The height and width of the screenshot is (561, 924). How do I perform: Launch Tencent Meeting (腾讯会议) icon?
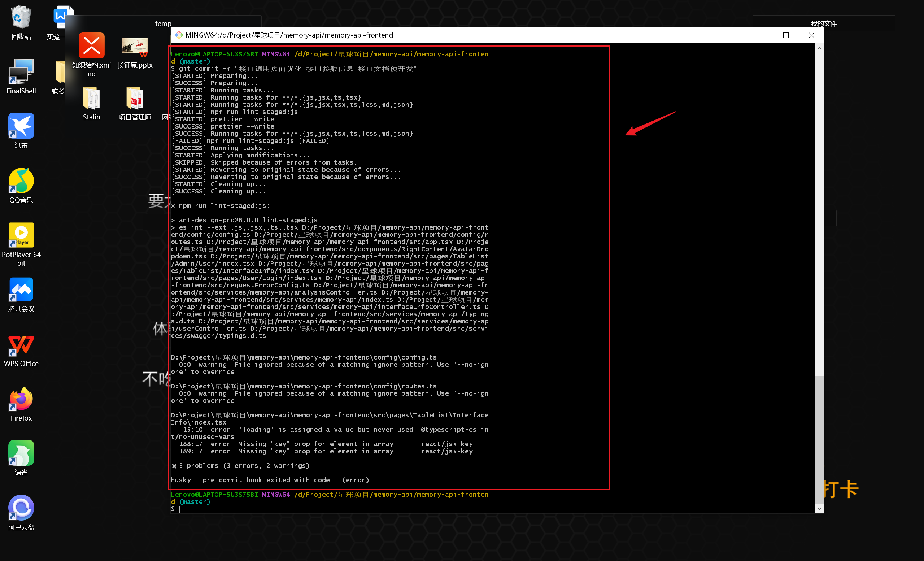(21, 295)
